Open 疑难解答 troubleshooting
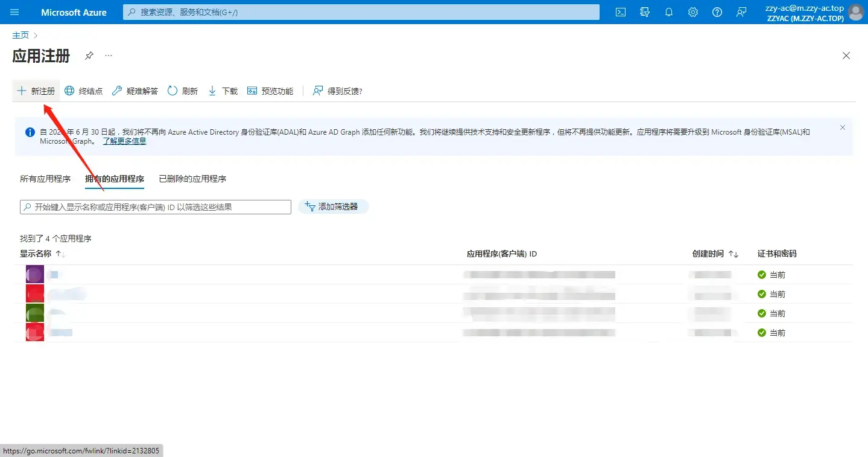868x457 pixels. (135, 91)
